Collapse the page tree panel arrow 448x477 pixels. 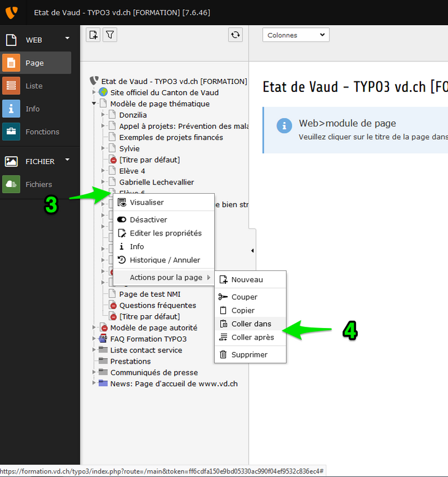[252, 251]
